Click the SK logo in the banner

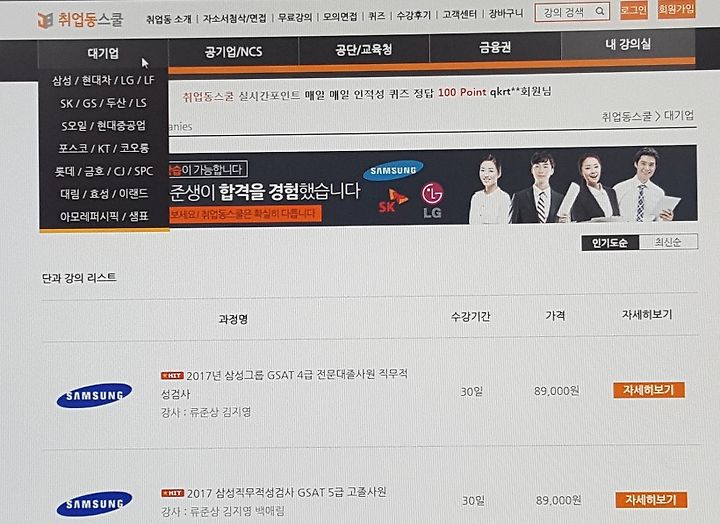393,201
